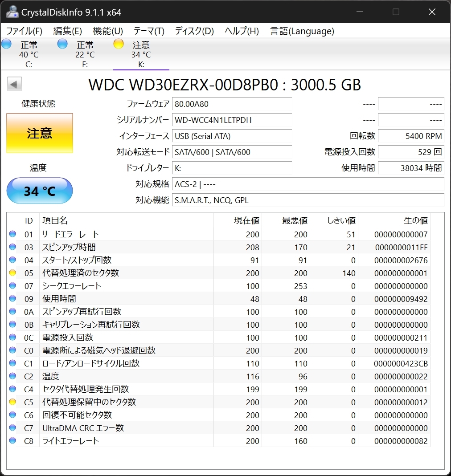Image resolution: width=451 pixels, height=476 pixels.
Task: Click the 健康状態 label
Action: 38,104
